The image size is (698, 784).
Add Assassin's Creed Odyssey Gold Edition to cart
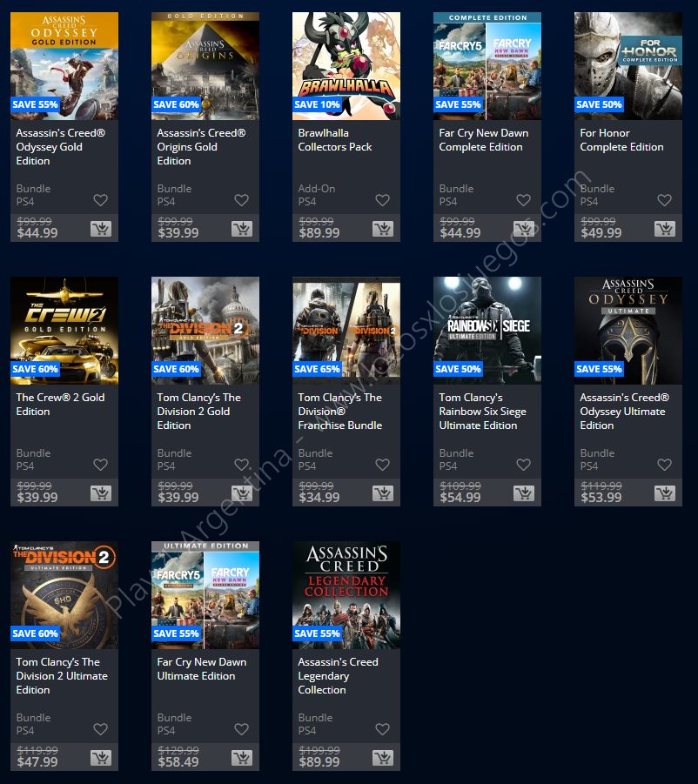101,229
